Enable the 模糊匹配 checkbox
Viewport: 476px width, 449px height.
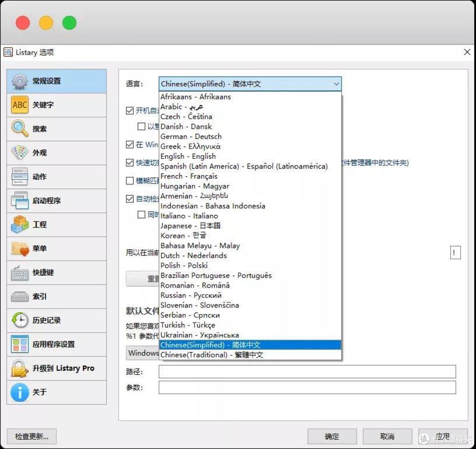point(130,181)
